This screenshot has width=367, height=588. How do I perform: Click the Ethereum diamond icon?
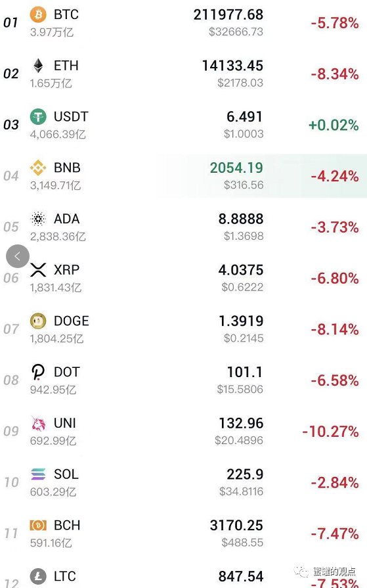[38, 66]
